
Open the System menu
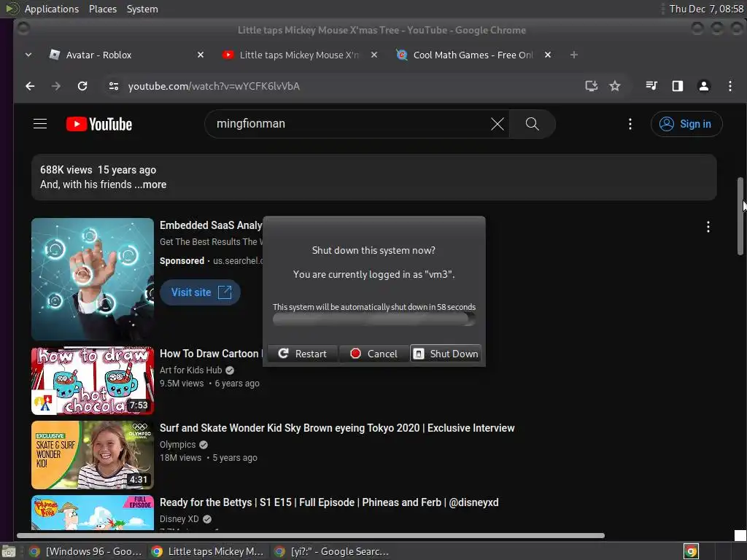pyautogui.click(x=142, y=9)
